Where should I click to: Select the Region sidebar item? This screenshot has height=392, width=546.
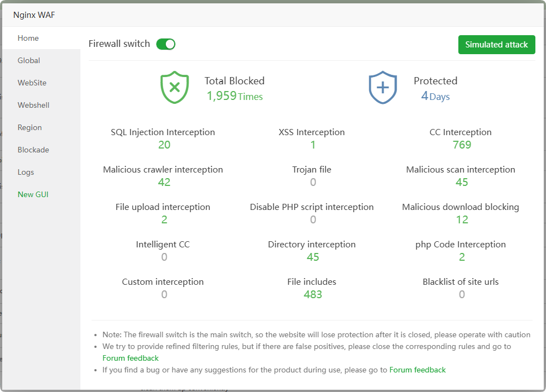tap(30, 127)
